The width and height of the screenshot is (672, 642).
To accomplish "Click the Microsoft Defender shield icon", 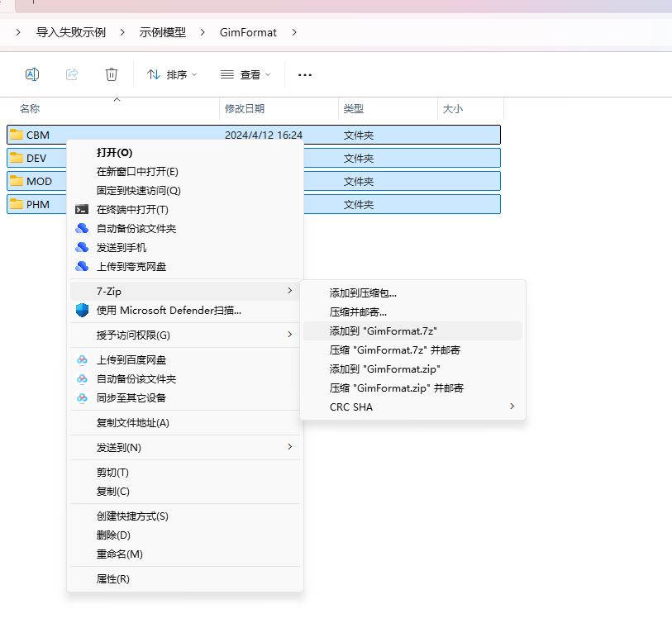I will point(82,311).
